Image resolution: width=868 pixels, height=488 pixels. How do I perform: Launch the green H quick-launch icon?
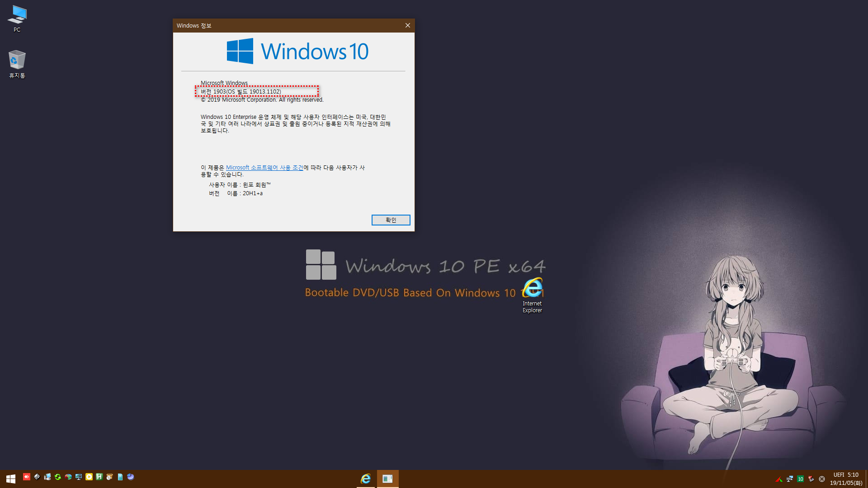[x=99, y=477]
